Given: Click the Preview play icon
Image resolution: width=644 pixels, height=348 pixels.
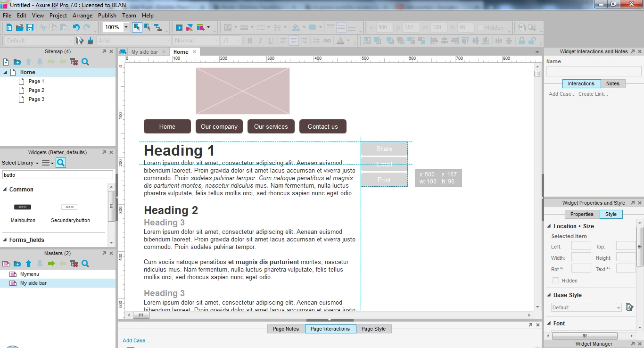Looking at the screenshot, I should pyautogui.click(x=179, y=27).
